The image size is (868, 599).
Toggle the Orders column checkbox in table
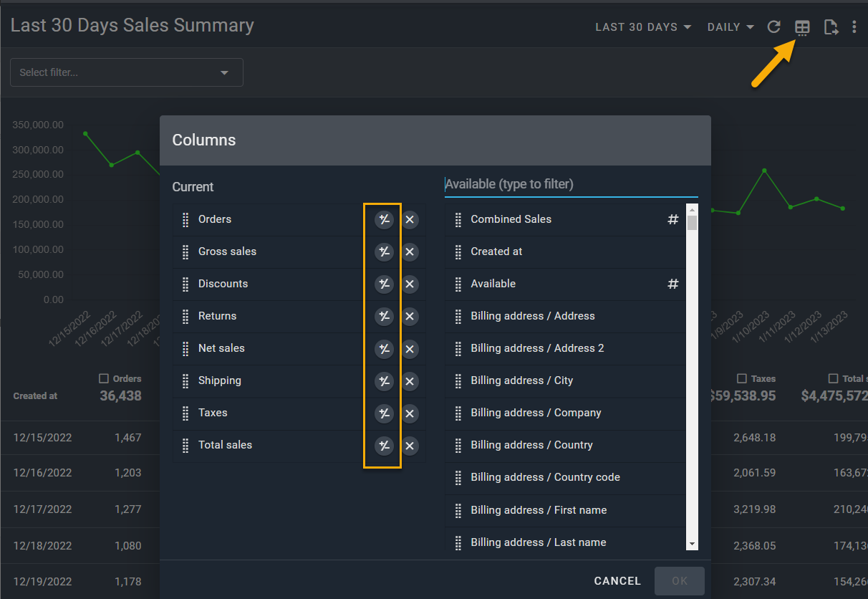point(104,378)
